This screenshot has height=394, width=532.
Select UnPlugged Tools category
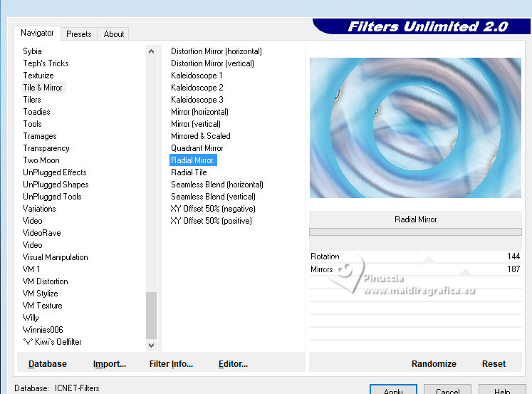[52, 197]
